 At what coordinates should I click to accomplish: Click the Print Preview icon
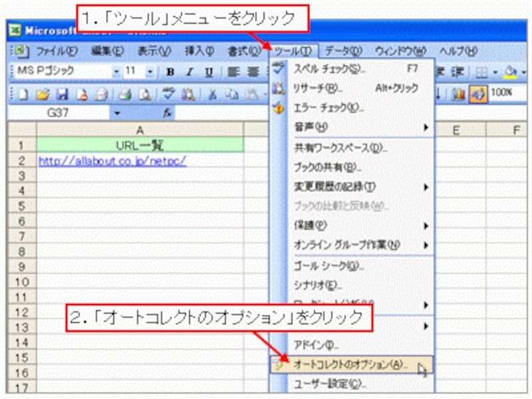pyautogui.click(x=145, y=94)
